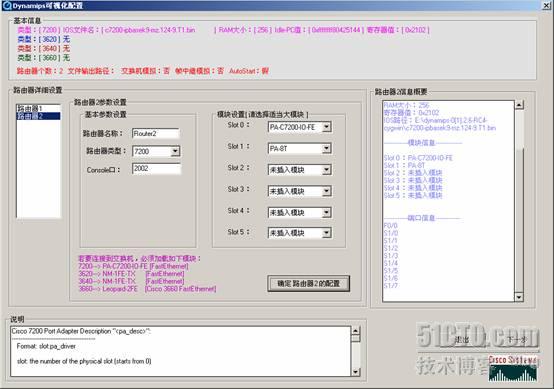Click the 说明 box scroll-down arrow
Viewport: 554px width, 389px height.
coord(355,372)
